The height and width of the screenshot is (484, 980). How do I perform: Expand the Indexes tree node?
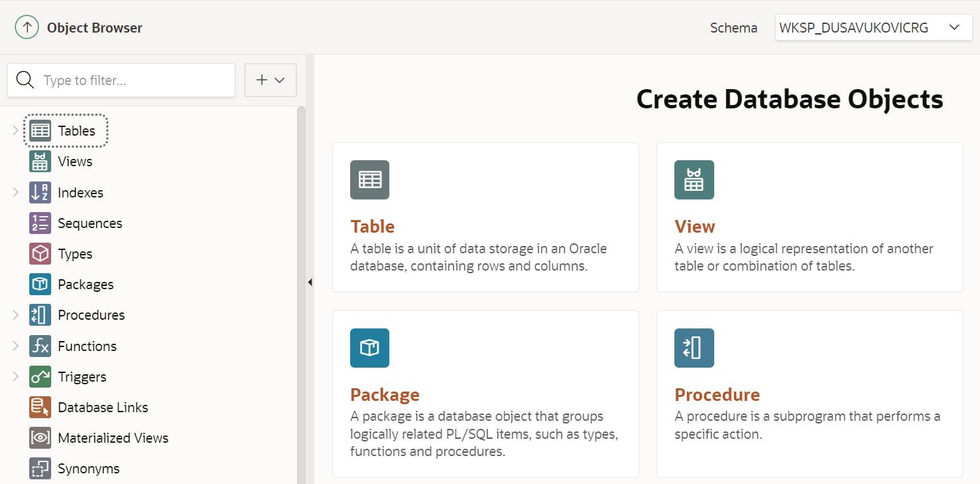pyautogui.click(x=16, y=193)
